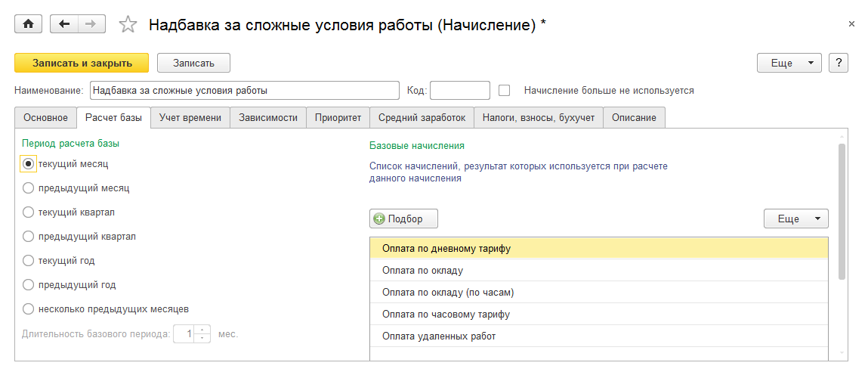Image resolution: width=868 pixels, height=372 pixels.
Task: Toggle 'Начисление больше не используется' checkbox
Action: point(505,91)
